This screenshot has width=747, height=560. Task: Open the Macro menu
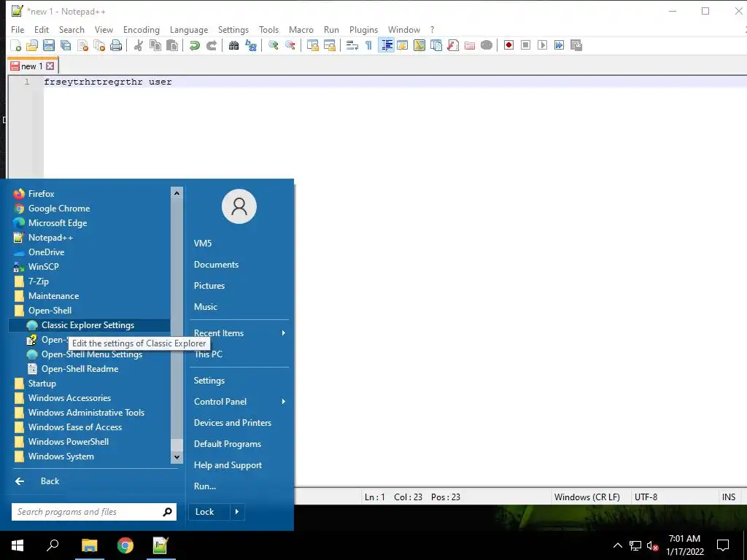pos(301,29)
